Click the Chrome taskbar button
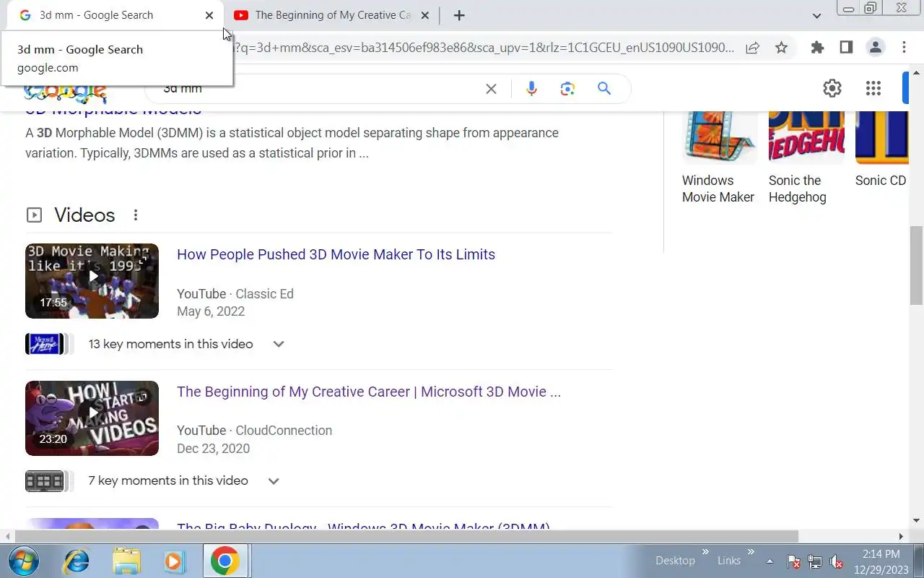This screenshot has width=924, height=578. pos(225,561)
